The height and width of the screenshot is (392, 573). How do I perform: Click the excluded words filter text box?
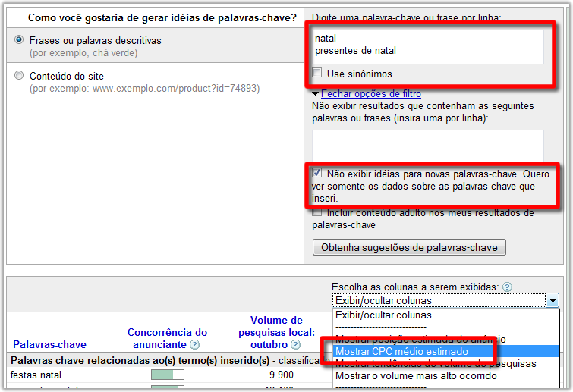pyautogui.click(x=427, y=146)
